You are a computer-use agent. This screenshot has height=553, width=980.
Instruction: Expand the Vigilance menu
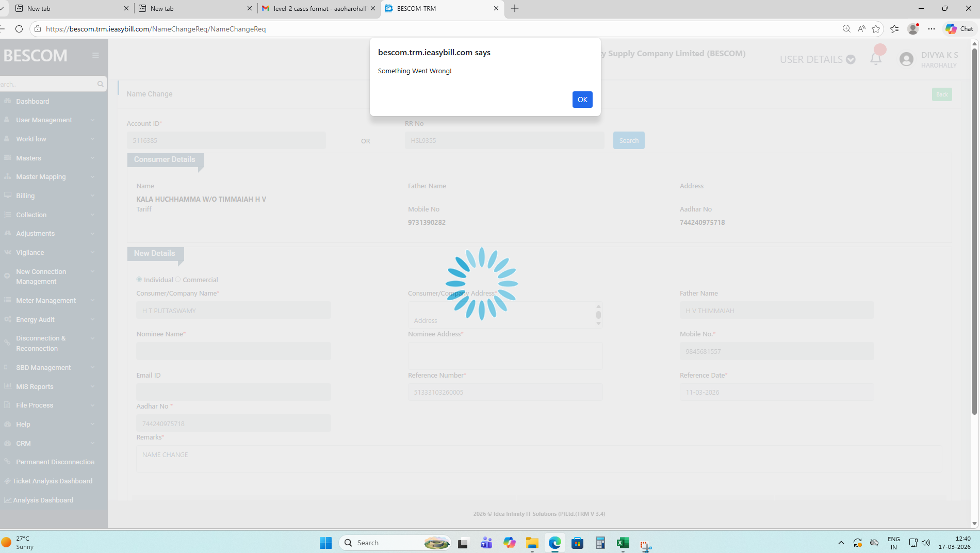49,252
